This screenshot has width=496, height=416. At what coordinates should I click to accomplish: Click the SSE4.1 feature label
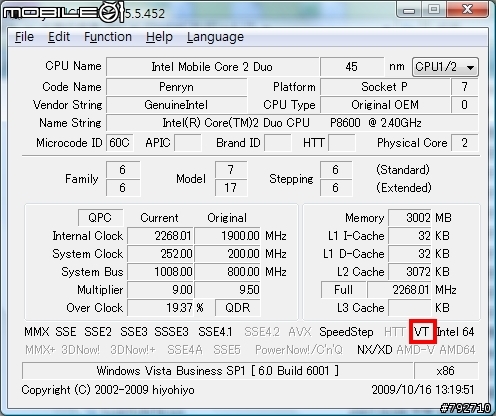[215, 332]
